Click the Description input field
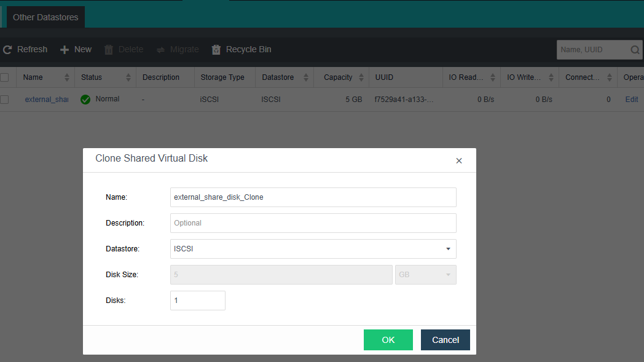This screenshot has height=362, width=644. point(313,223)
